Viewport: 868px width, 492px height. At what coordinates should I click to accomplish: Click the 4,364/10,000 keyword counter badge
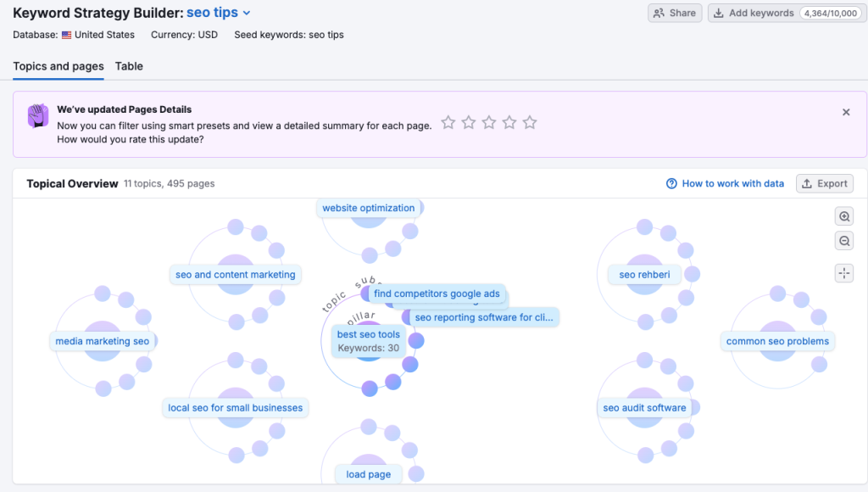pyautogui.click(x=831, y=13)
